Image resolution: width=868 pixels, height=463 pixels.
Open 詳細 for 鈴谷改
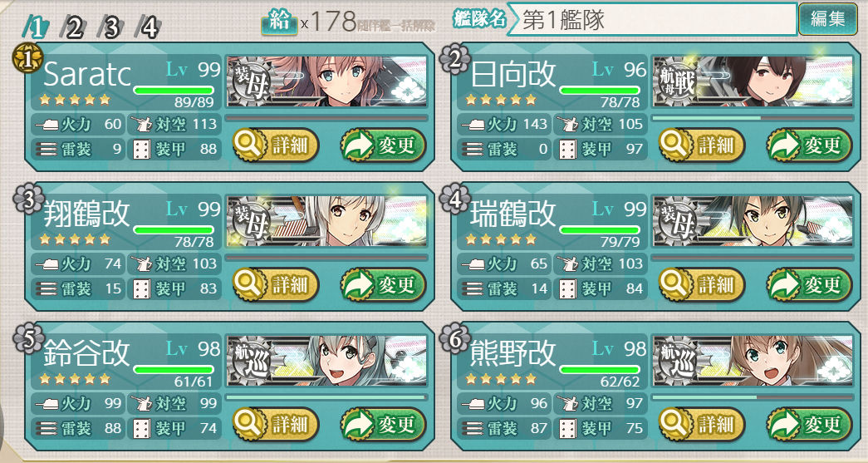tap(276, 424)
